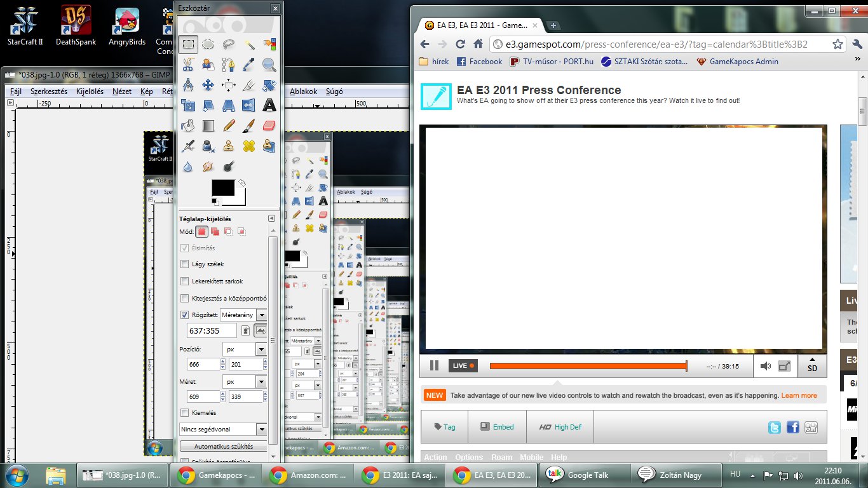Follow the Learn more link
Screen dimensions: 868x488
[x=799, y=395]
